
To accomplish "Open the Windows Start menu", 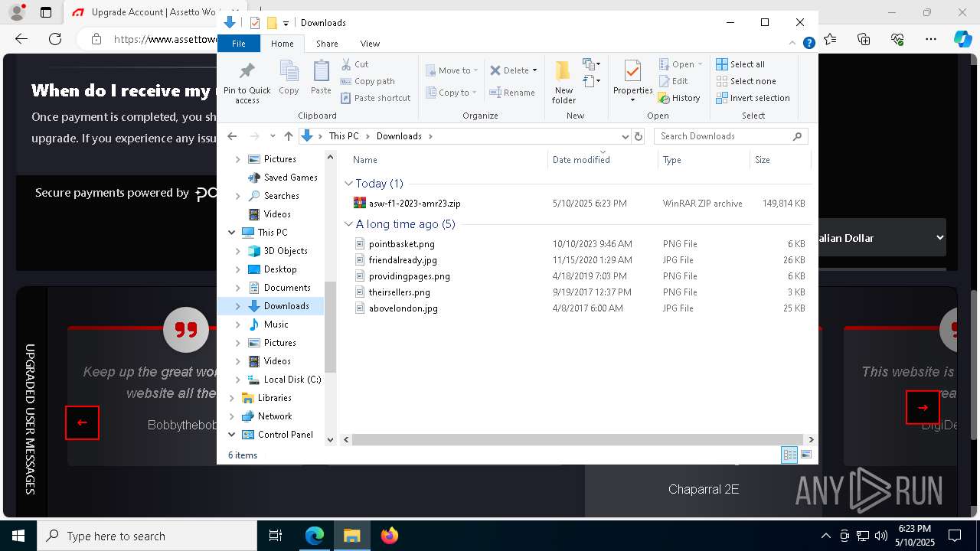I will point(18,536).
